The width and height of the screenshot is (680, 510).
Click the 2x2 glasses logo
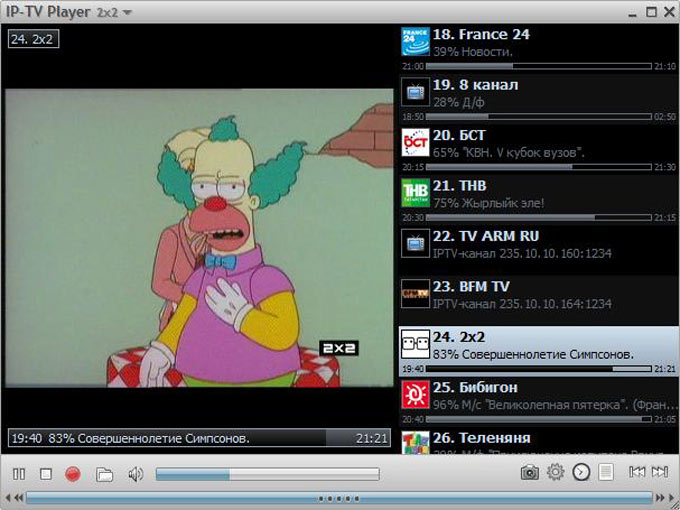click(x=415, y=344)
